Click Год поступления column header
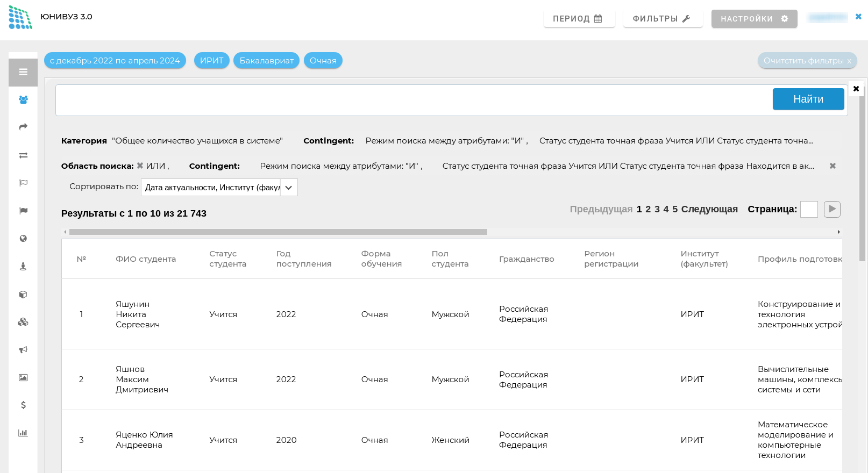The width and height of the screenshot is (868, 473). [x=304, y=259]
